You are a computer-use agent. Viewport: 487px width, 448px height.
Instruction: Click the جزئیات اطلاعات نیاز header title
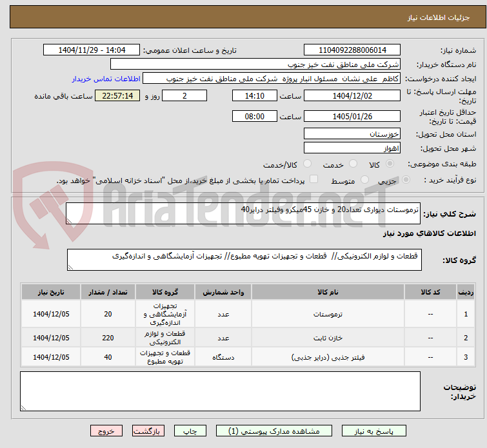[438, 17]
